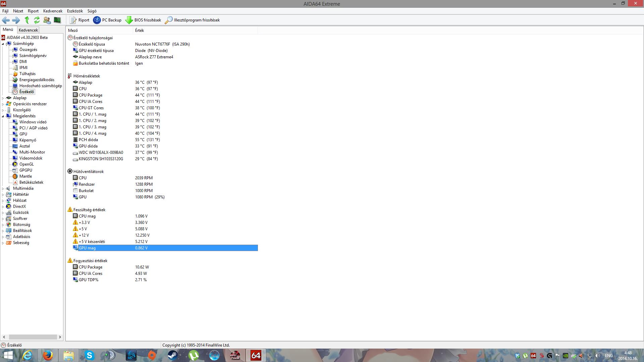This screenshot has height=362, width=644.
Task: Click the back navigation arrow
Action: coord(6,20)
